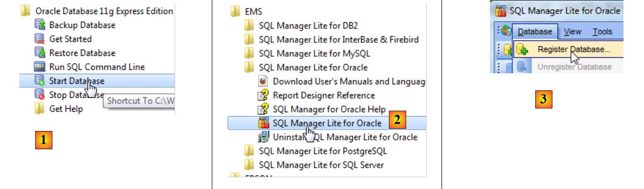The width and height of the screenshot is (644, 189).
Task: Open Report Designer Reference help icon
Action: pyautogui.click(x=263, y=96)
